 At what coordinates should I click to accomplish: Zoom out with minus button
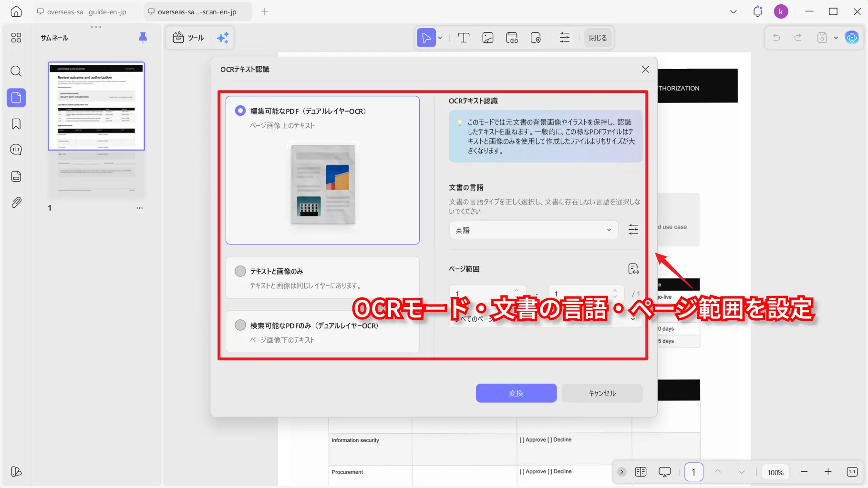pos(804,472)
